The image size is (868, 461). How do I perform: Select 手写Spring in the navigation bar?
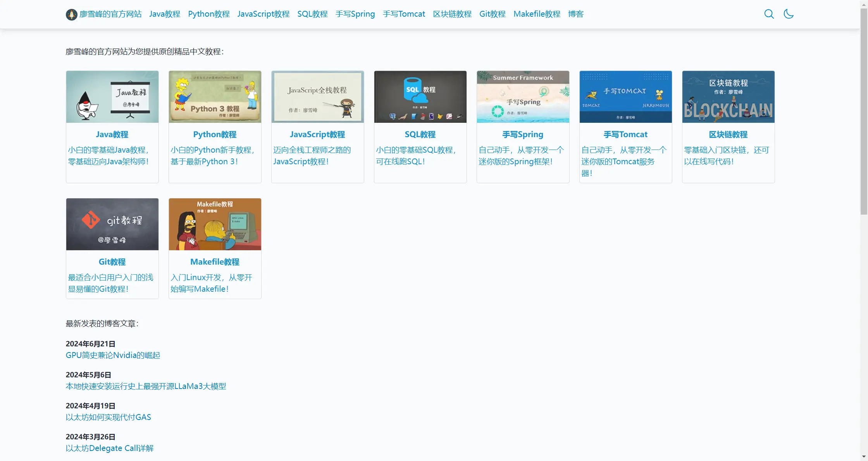click(355, 14)
